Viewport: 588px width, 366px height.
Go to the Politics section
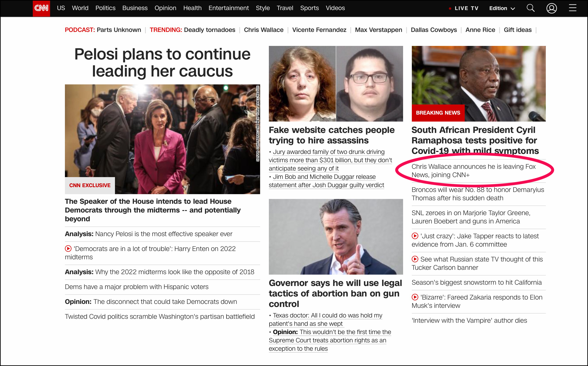pos(105,8)
